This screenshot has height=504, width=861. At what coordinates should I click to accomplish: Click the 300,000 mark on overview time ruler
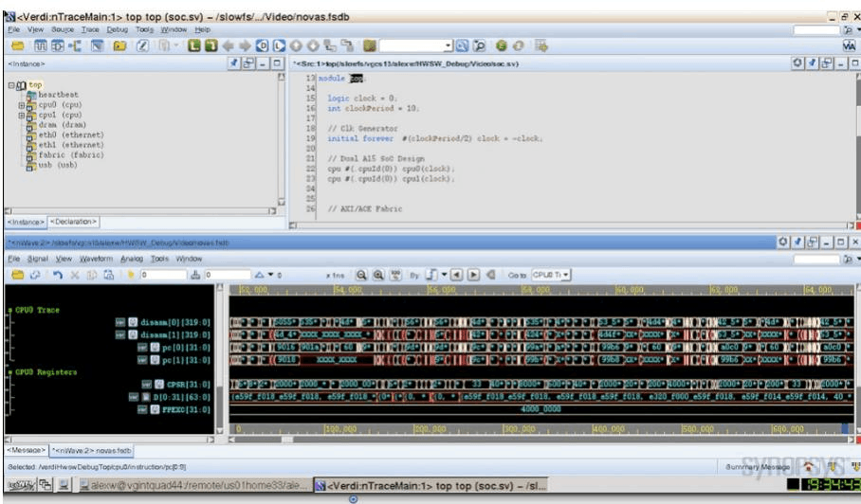[x=519, y=429]
